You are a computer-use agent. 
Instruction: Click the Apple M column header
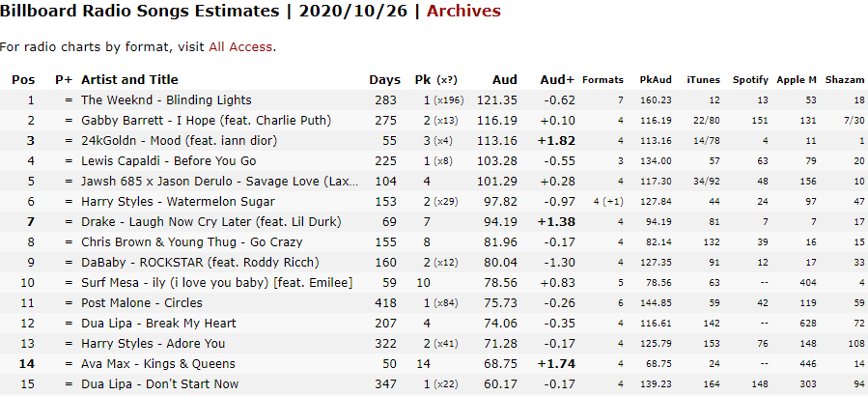click(x=797, y=80)
